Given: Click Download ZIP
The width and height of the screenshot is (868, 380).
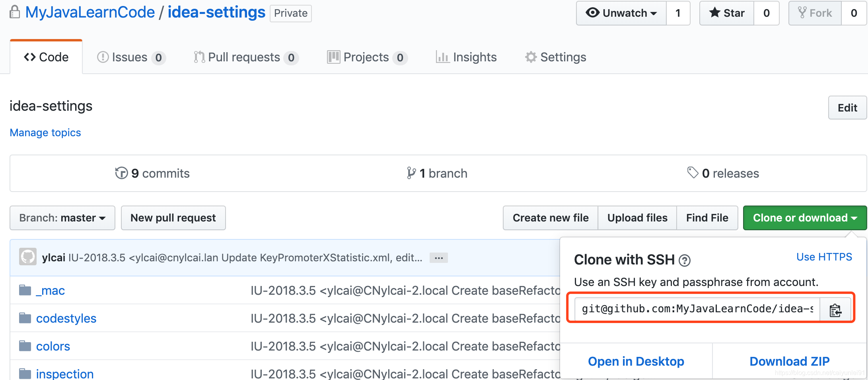Looking at the screenshot, I should pyautogui.click(x=790, y=361).
